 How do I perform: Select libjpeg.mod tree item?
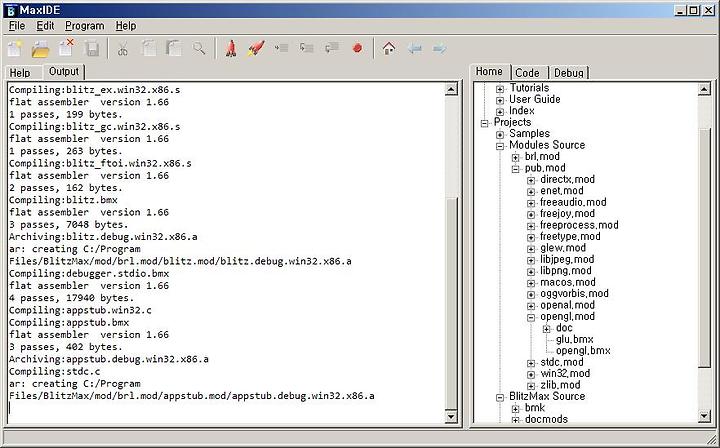pyautogui.click(x=567, y=259)
